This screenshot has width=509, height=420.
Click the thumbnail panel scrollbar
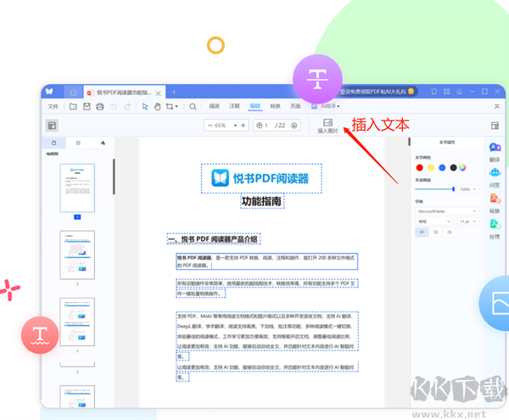tap(114, 176)
